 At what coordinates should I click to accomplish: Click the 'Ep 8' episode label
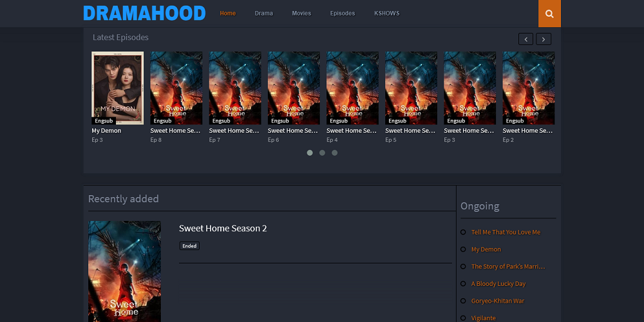(156, 140)
